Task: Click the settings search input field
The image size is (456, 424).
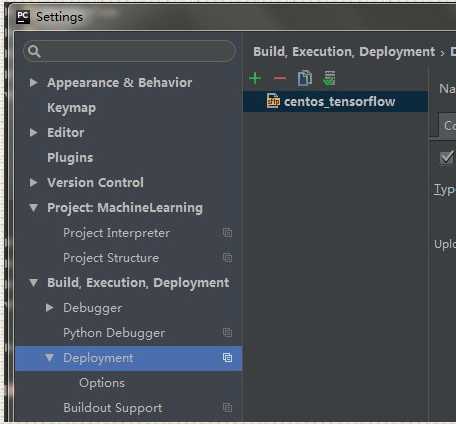Action: point(130,51)
